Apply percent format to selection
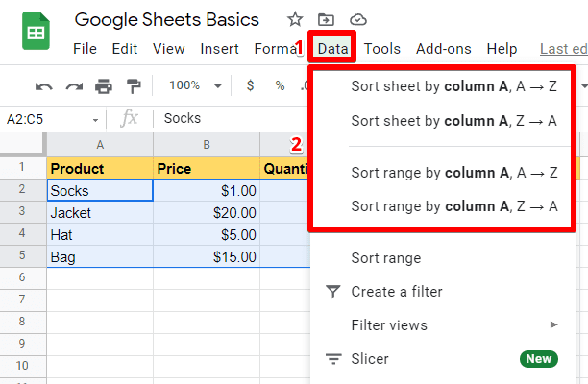The image size is (588, 384). (x=280, y=86)
